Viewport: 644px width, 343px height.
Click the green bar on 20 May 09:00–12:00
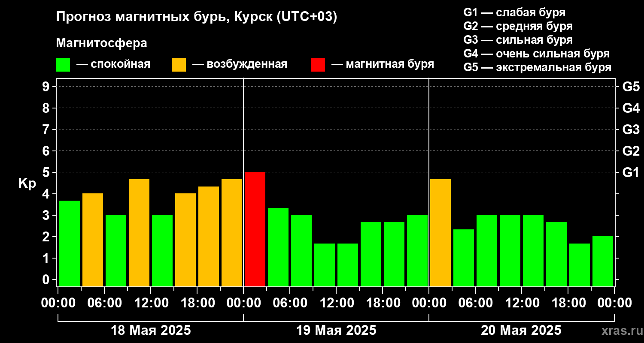pos(510,251)
